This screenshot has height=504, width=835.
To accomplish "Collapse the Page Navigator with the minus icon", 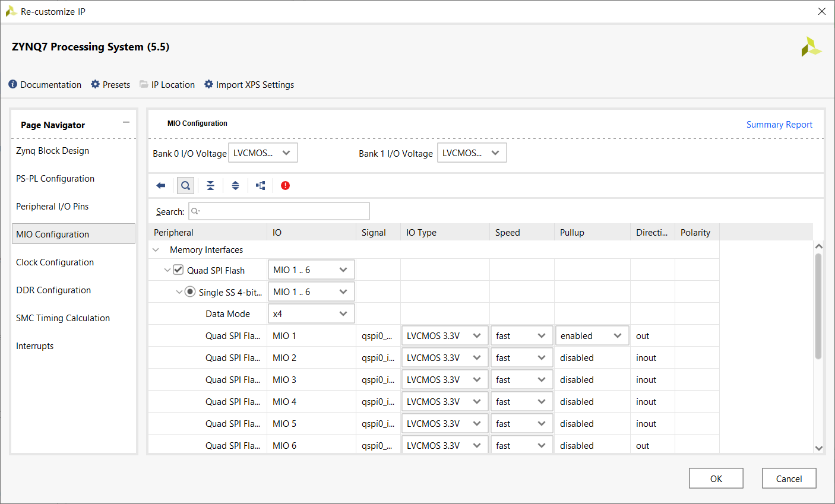I will (126, 122).
